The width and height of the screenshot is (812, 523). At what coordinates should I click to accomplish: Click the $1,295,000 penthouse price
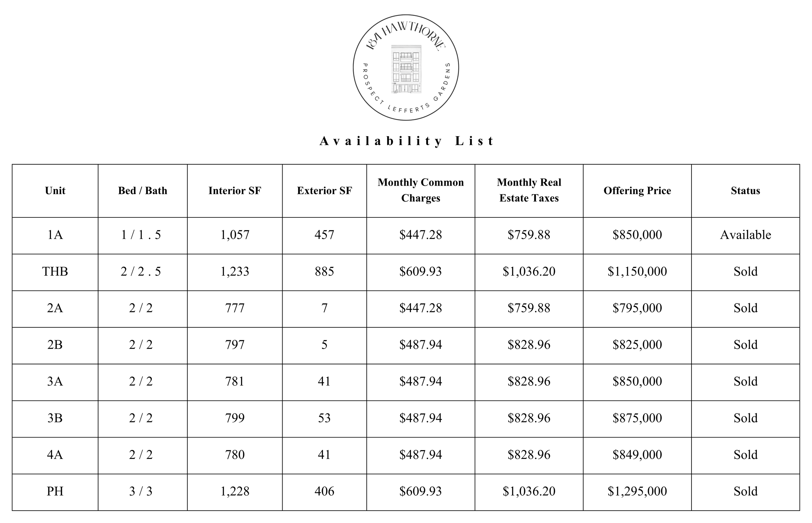pyautogui.click(x=637, y=491)
